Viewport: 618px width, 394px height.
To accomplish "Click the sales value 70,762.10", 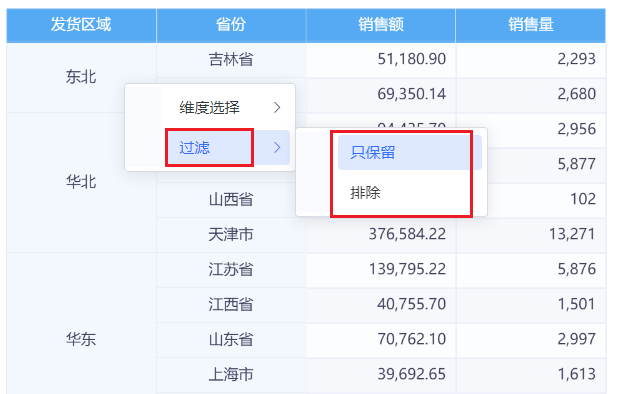I will click(x=411, y=339).
